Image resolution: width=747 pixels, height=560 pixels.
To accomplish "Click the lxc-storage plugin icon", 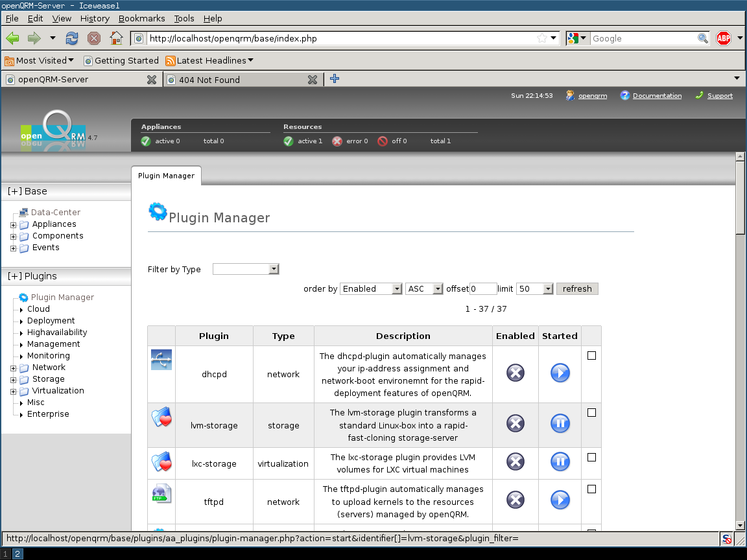I will tap(161, 461).
